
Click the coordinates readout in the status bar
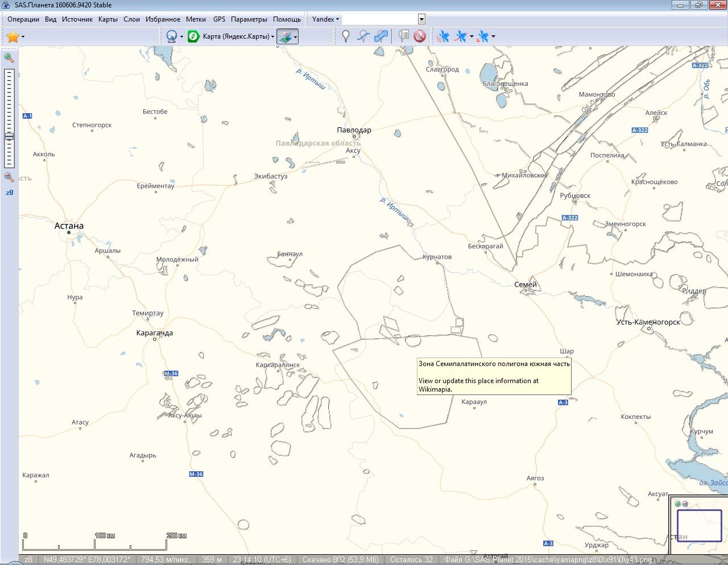pyautogui.click(x=87, y=560)
